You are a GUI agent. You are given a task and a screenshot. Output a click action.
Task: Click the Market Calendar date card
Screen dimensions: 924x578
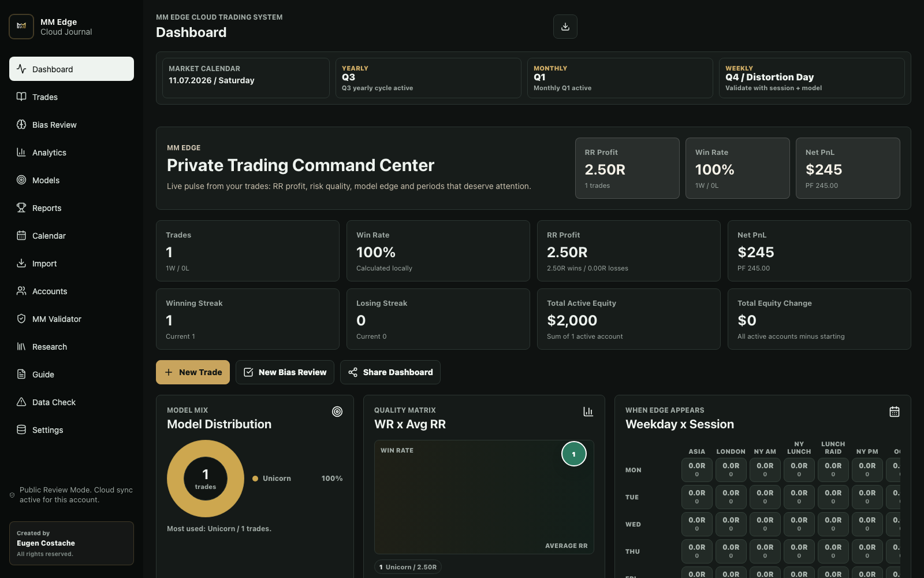tap(246, 78)
